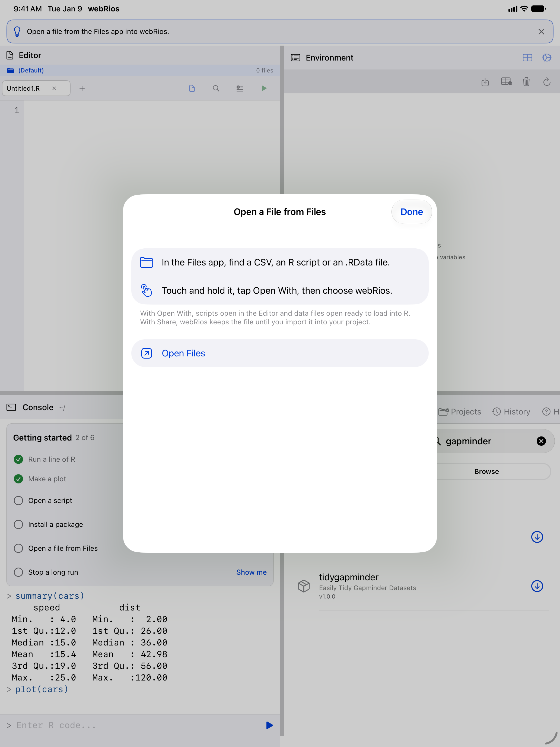
Task: Select Open a file from Files circle
Action: 18,548
